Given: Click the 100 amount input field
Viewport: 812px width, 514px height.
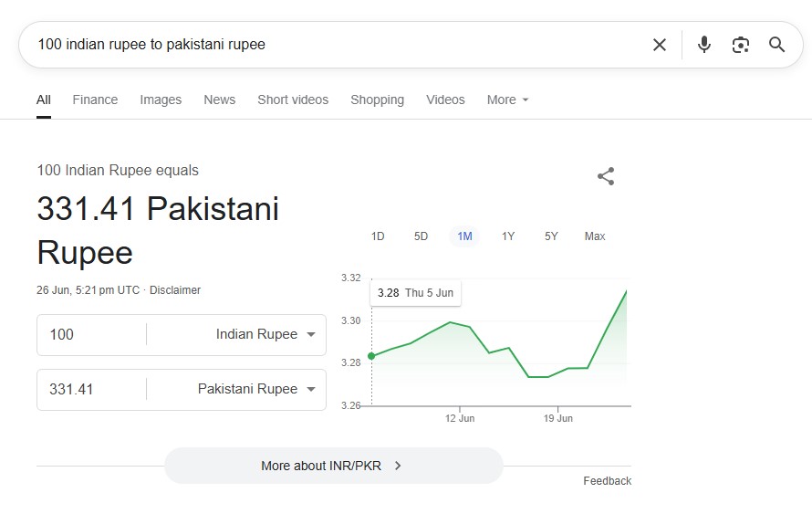Looking at the screenshot, I should click(x=91, y=334).
